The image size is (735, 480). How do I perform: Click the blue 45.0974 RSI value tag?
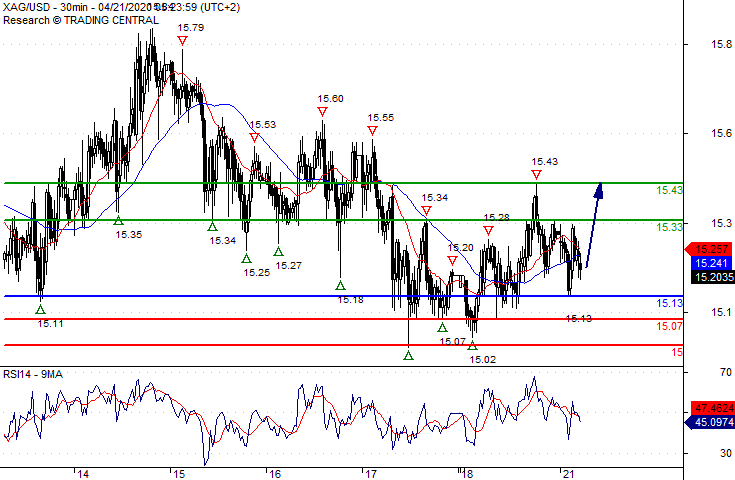(709, 422)
